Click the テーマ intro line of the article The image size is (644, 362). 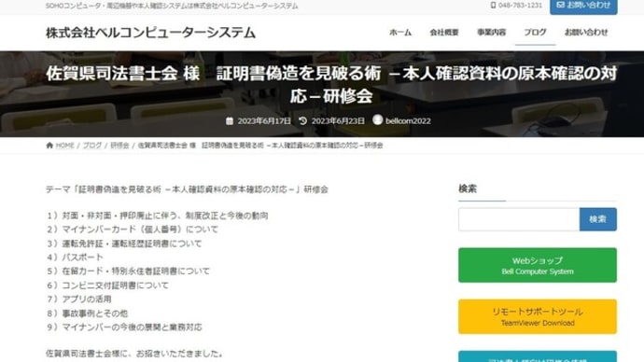tap(187, 189)
